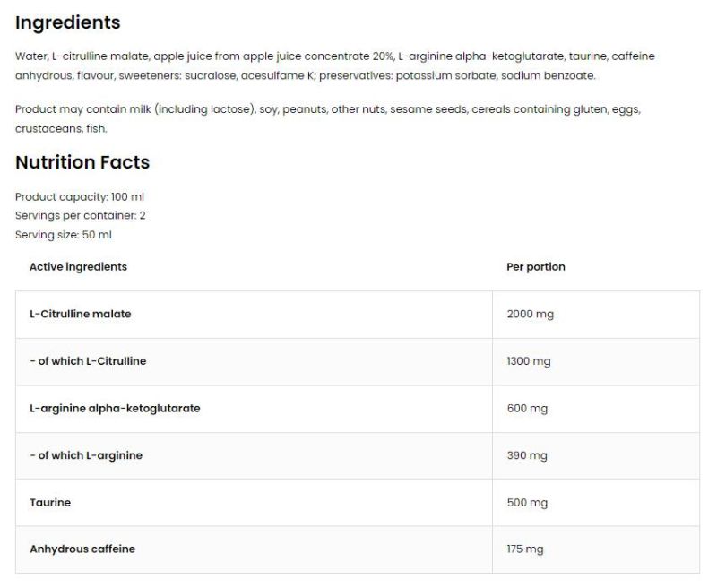Click the 'Active ingredients' column header
This screenshot has height=588, width=717.
coord(78,266)
